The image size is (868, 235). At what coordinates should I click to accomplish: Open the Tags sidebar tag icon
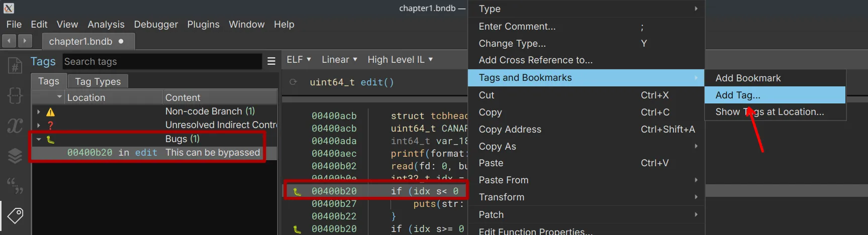pyautogui.click(x=15, y=215)
